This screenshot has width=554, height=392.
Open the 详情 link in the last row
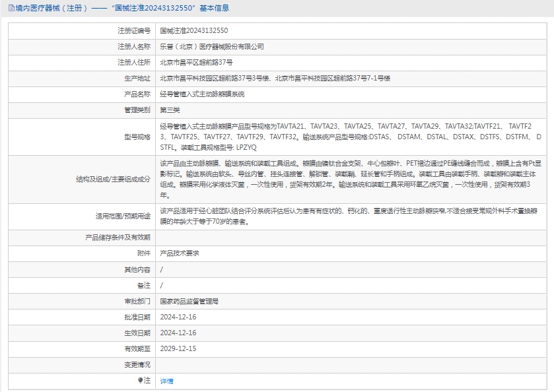click(166, 381)
